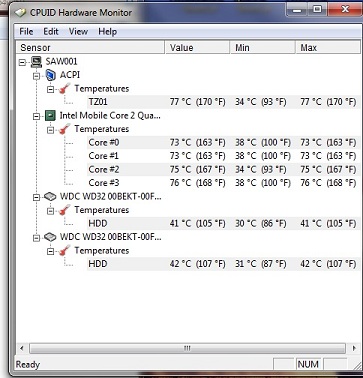This screenshot has height=378, width=363.
Task: Click the first WDC WD32 hard drive icon
Action: point(50,197)
